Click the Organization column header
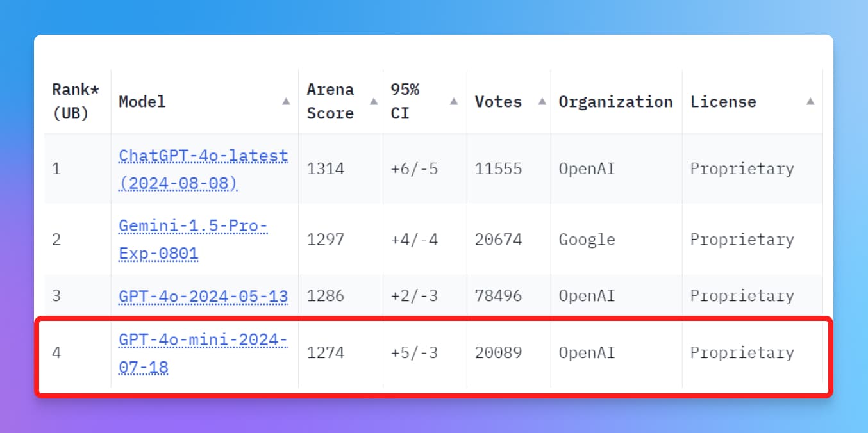Image resolution: width=868 pixels, height=433 pixels. click(x=615, y=101)
